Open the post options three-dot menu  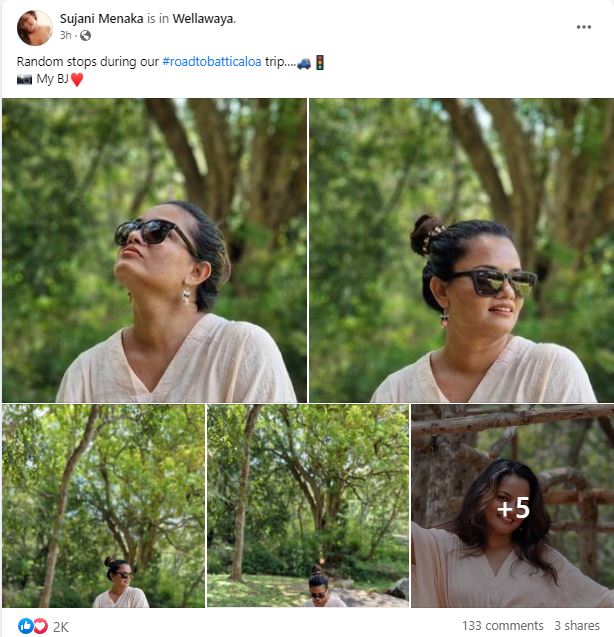click(x=584, y=27)
